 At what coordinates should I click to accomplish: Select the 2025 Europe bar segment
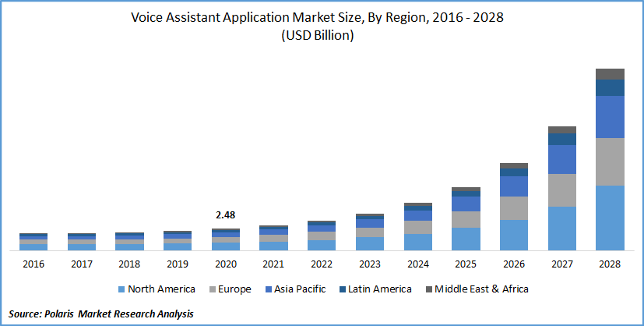click(x=466, y=219)
